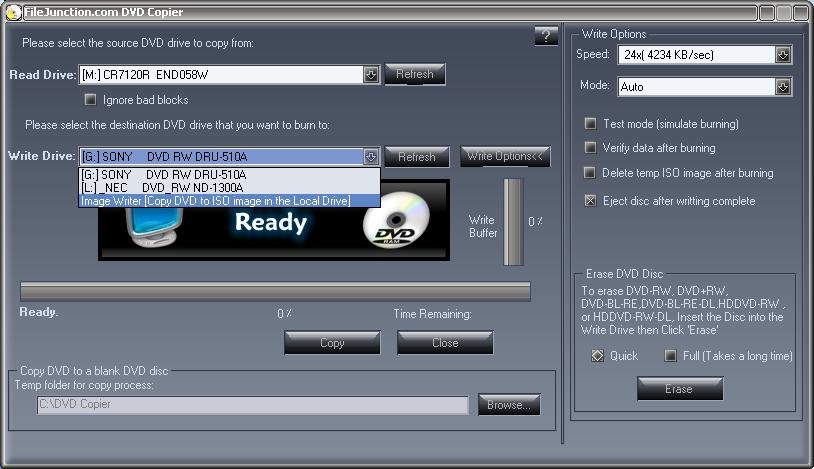Select Image Writer copy to ISO option

tap(229, 200)
